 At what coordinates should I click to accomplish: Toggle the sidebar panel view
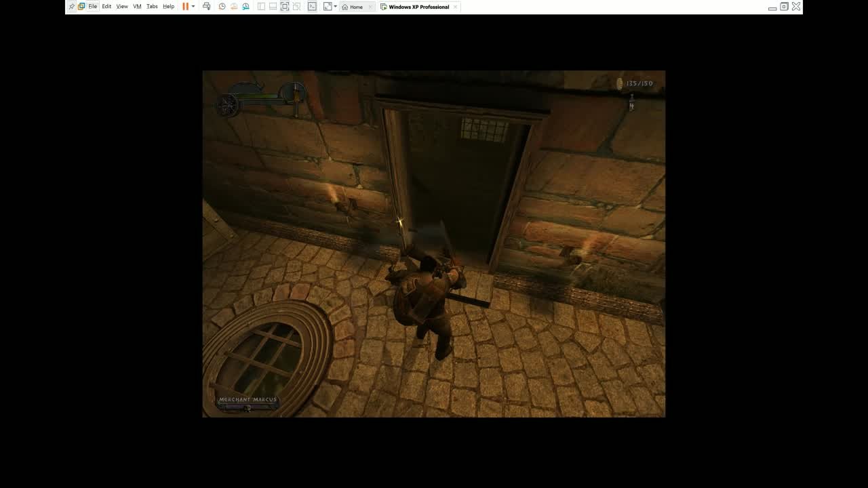click(x=261, y=7)
